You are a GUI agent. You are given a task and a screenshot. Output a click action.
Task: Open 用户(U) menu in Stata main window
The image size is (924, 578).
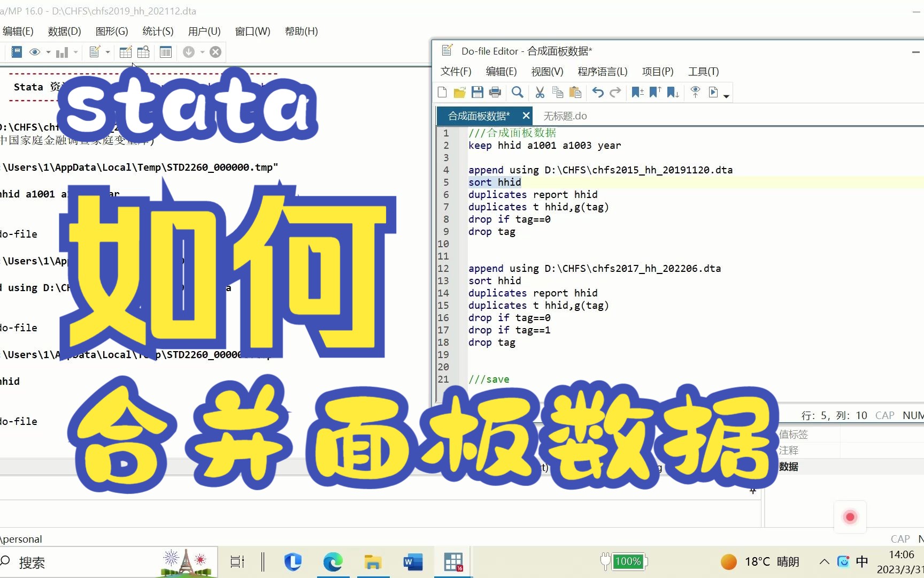coord(204,31)
